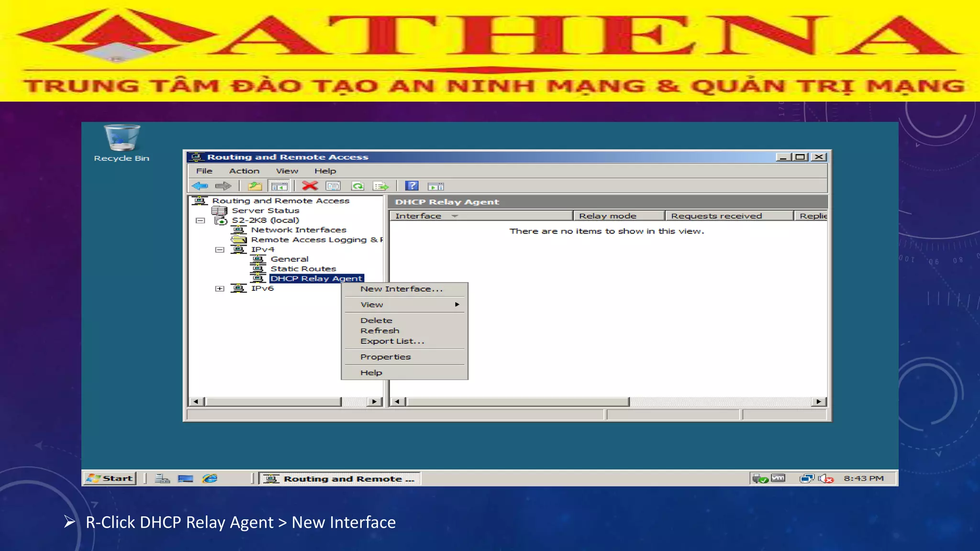Screen dimensions: 980x551
Task: Click the blue Help question mark icon
Action: click(412, 186)
